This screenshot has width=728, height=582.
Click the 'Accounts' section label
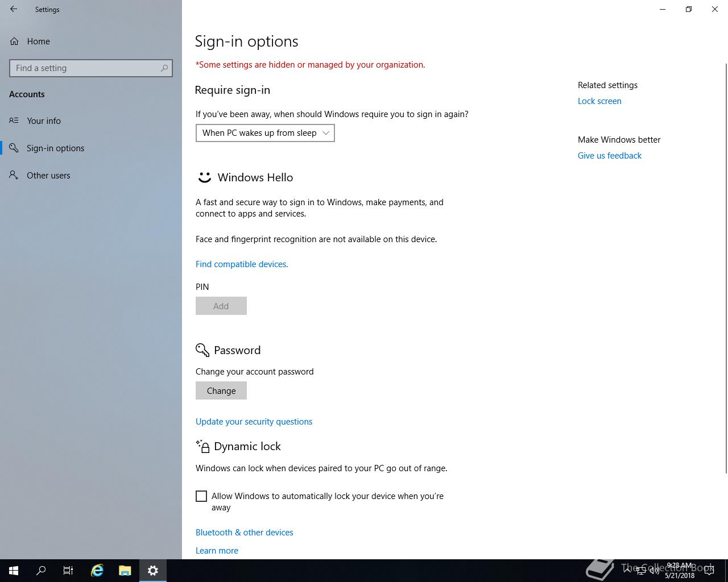[x=27, y=94]
